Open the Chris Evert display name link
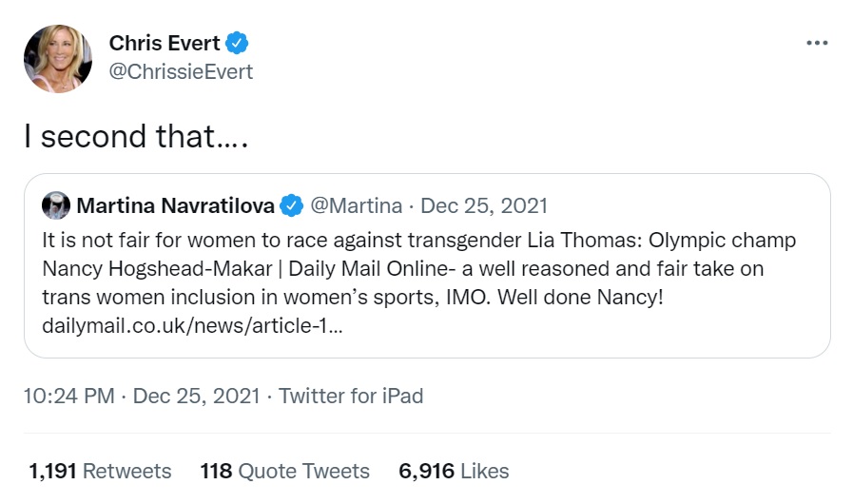This screenshot has height=504, width=853. tap(165, 43)
